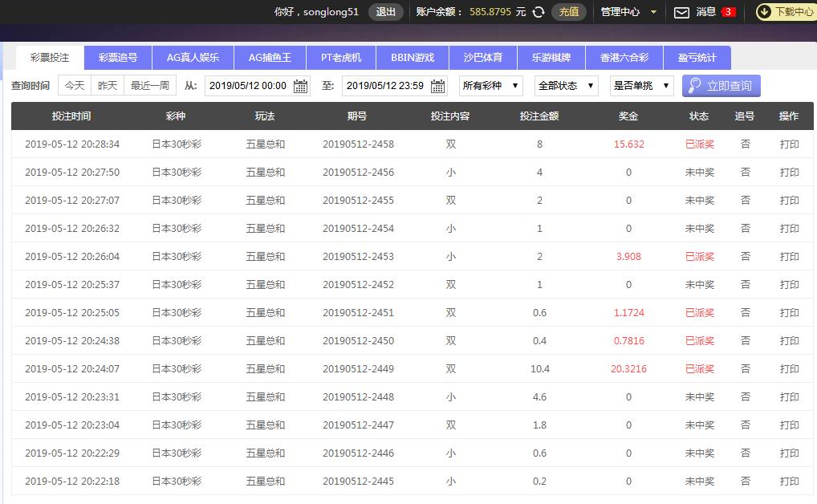Screen dimensions: 817x504
Task: Click the 充值 recharge button
Action: (x=568, y=12)
